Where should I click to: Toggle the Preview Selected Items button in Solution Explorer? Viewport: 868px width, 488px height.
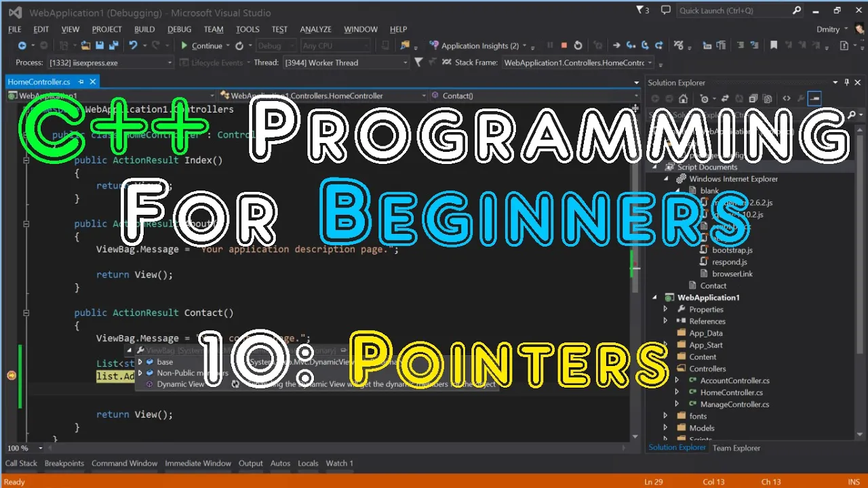815,98
